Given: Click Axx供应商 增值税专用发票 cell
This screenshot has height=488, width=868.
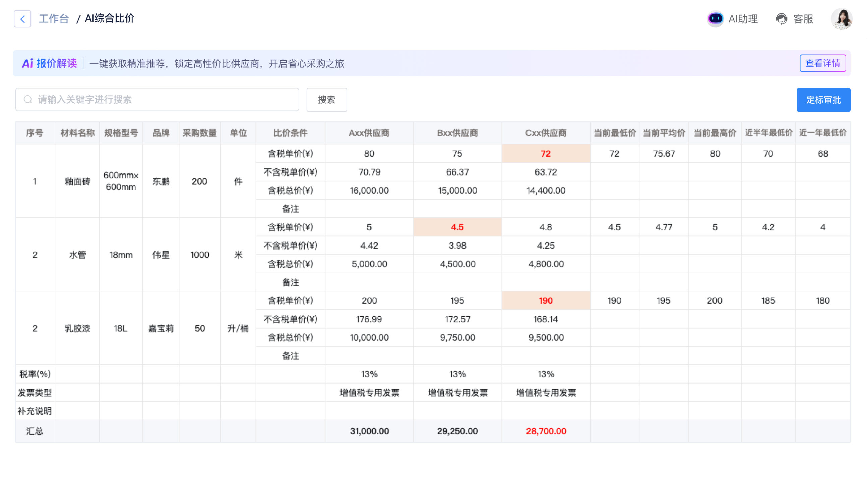Looking at the screenshot, I should click(370, 393).
